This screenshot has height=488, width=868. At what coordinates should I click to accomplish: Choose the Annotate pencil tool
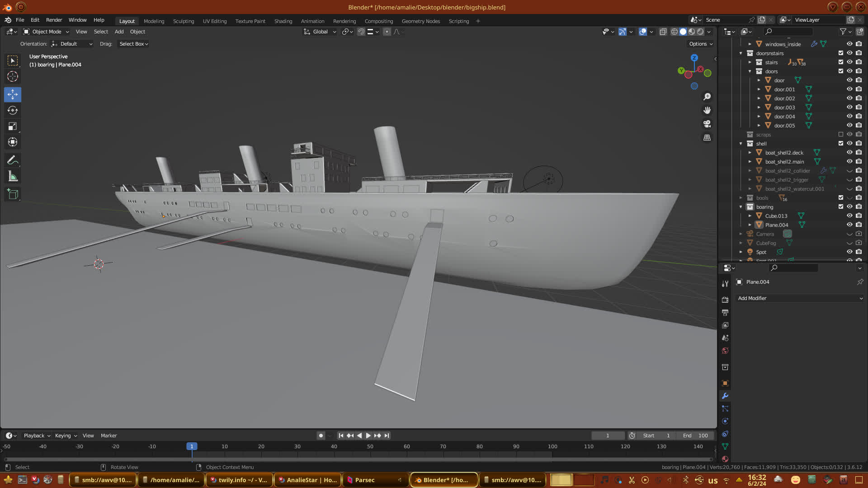point(13,160)
